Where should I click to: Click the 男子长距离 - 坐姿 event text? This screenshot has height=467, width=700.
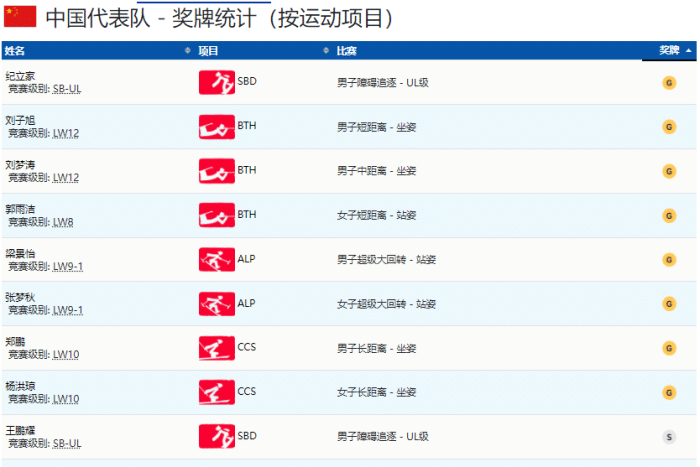tap(376, 348)
